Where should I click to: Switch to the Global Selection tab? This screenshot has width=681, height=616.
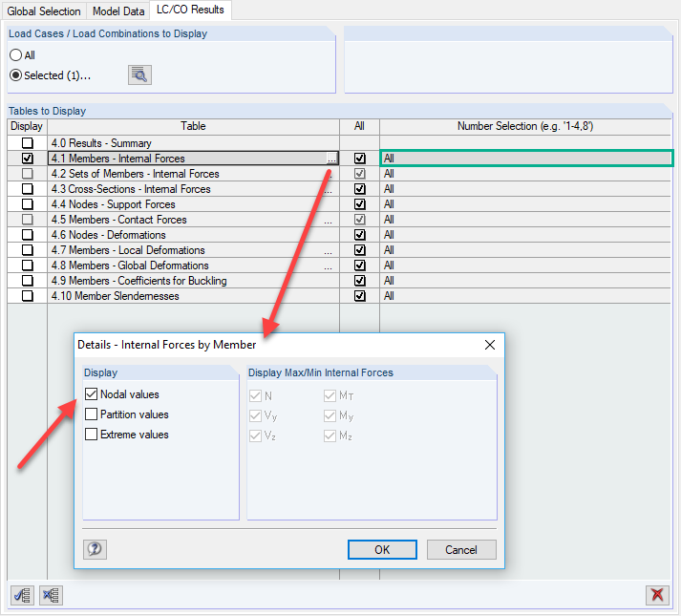click(x=44, y=11)
